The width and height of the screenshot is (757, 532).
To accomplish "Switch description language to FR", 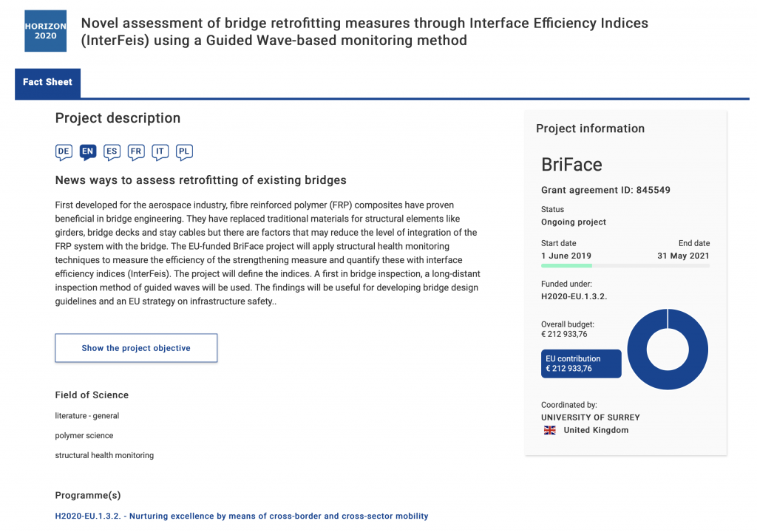I will pos(136,152).
